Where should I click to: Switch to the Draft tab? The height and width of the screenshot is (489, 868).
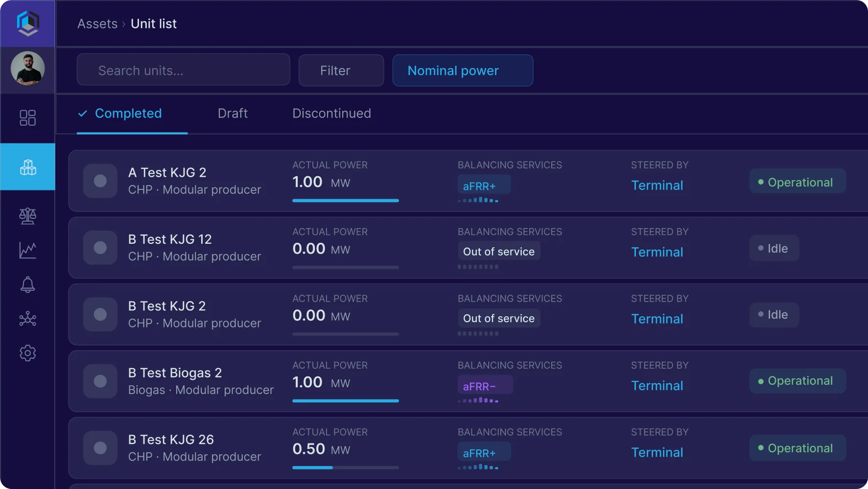(x=233, y=113)
